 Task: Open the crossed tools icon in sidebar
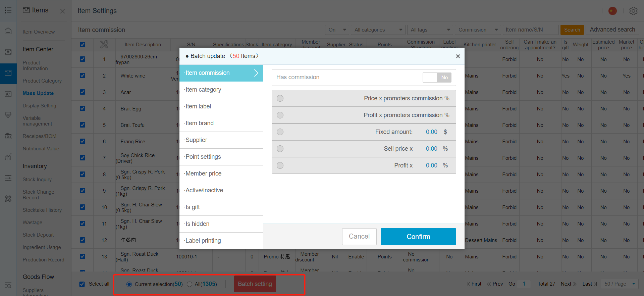8,199
